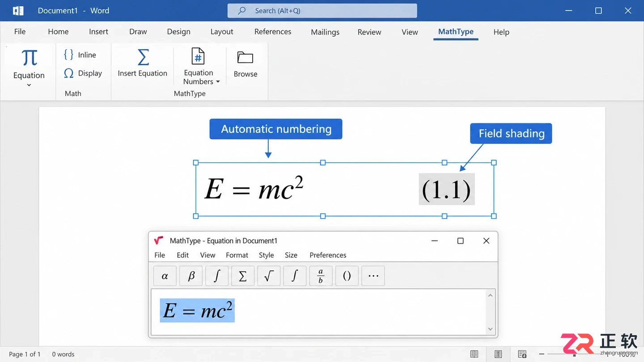The image size is (644, 362).
Task: Select the Layout ribbon tab
Action: [x=222, y=32]
